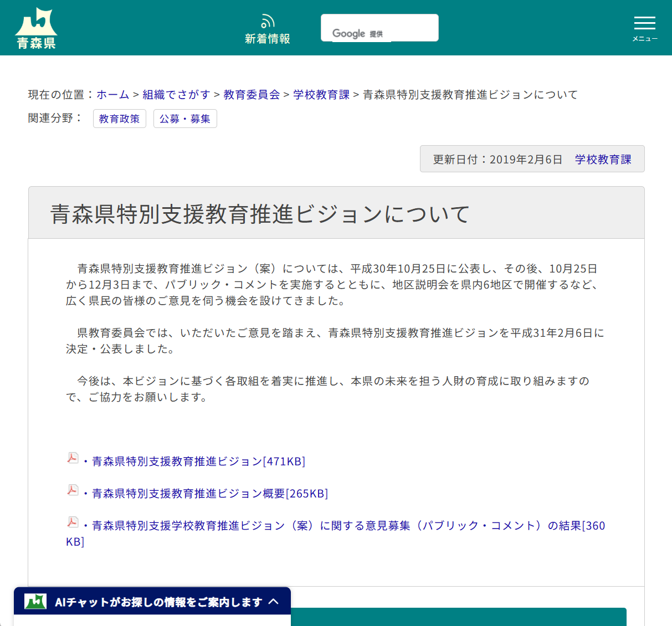The width and height of the screenshot is (672, 626).
Task: Select the 教育政策 category tag
Action: [119, 118]
